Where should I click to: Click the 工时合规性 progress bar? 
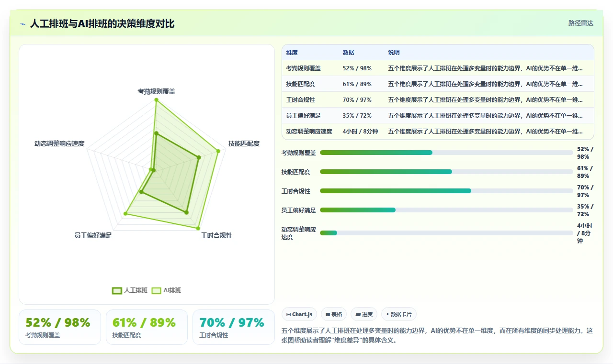(446, 191)
